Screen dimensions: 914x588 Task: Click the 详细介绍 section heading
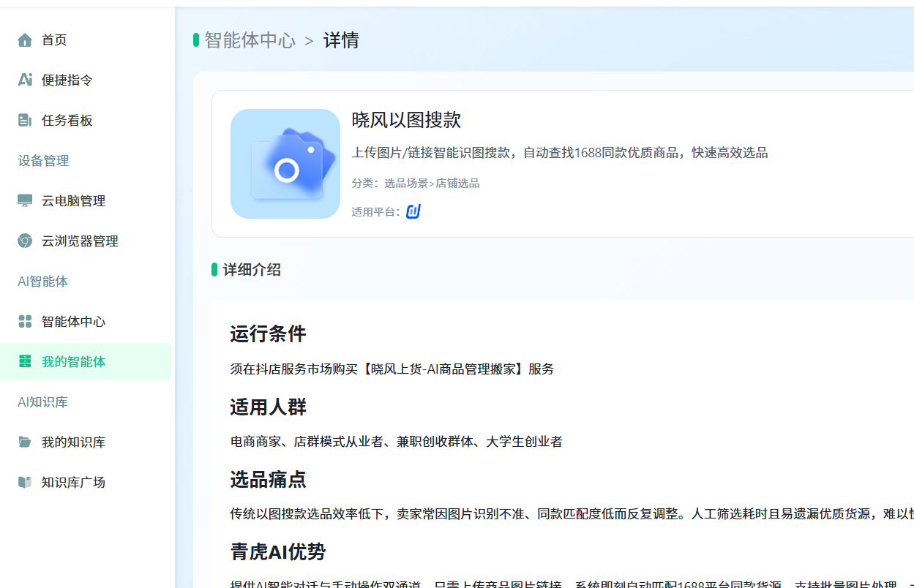[x=252, y=270]
